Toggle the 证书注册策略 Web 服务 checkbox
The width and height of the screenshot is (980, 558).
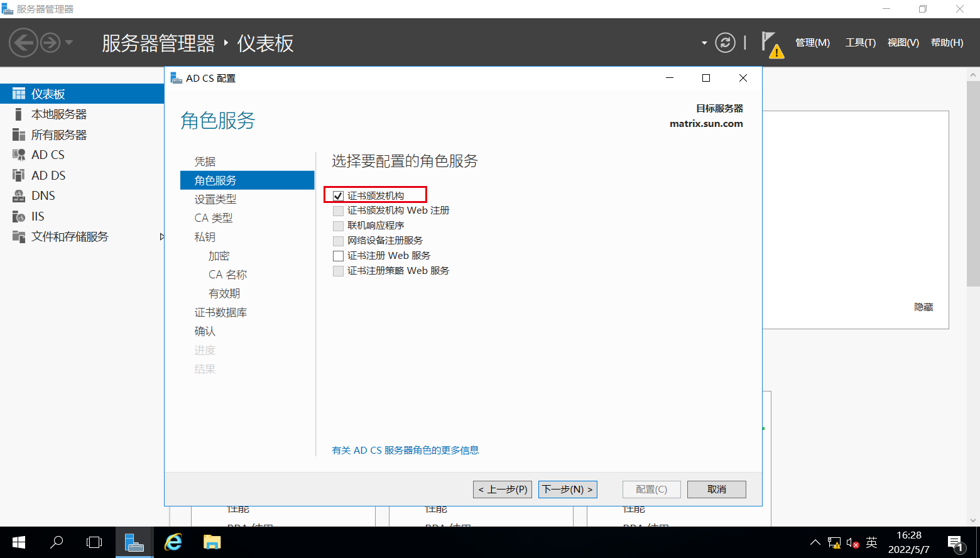(338, 271)
